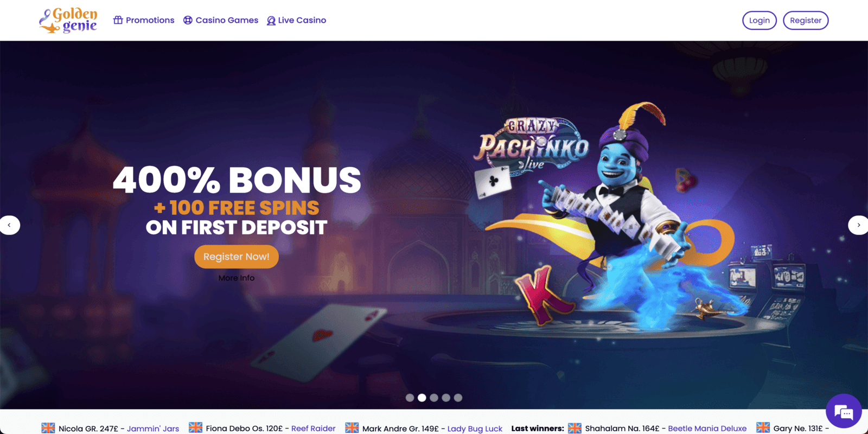
Task: Click the orange Register Now! button
Action: coord(237,257)
